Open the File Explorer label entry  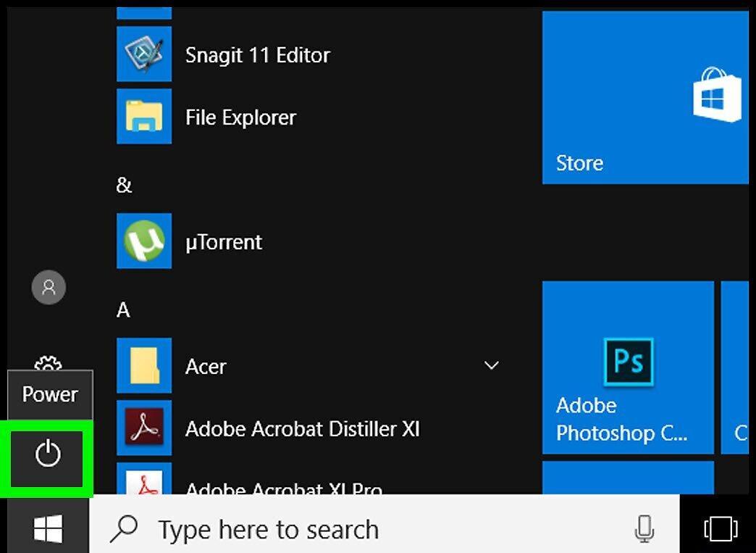[x=240, y=117]
